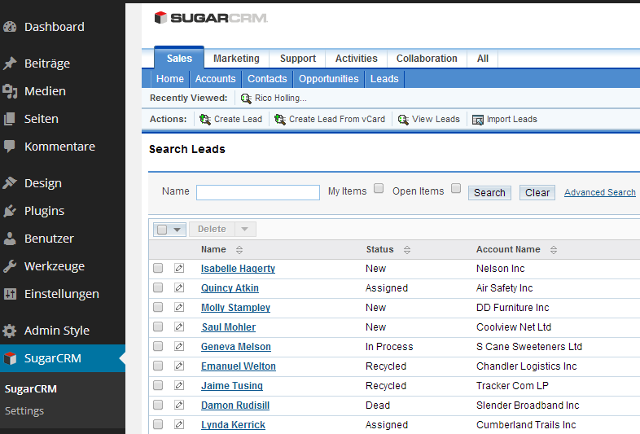Open the Delete button dropdown arrow
Viewport: 640px width, 434px height.
(245, 229)
